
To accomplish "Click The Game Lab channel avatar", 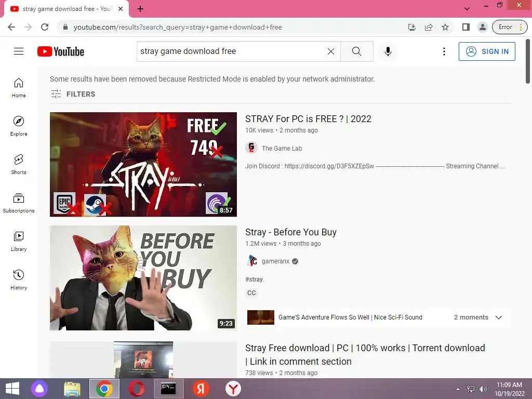I will tap(251, 148).
